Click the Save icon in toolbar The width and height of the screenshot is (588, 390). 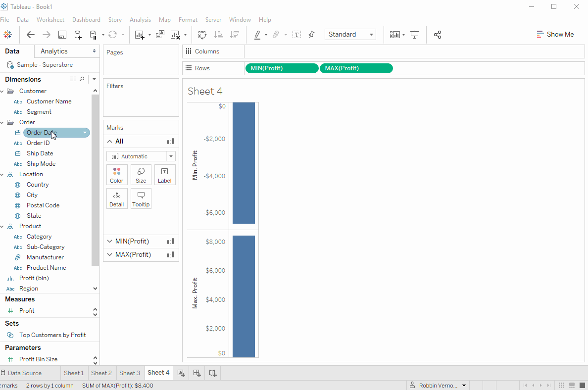62,35
